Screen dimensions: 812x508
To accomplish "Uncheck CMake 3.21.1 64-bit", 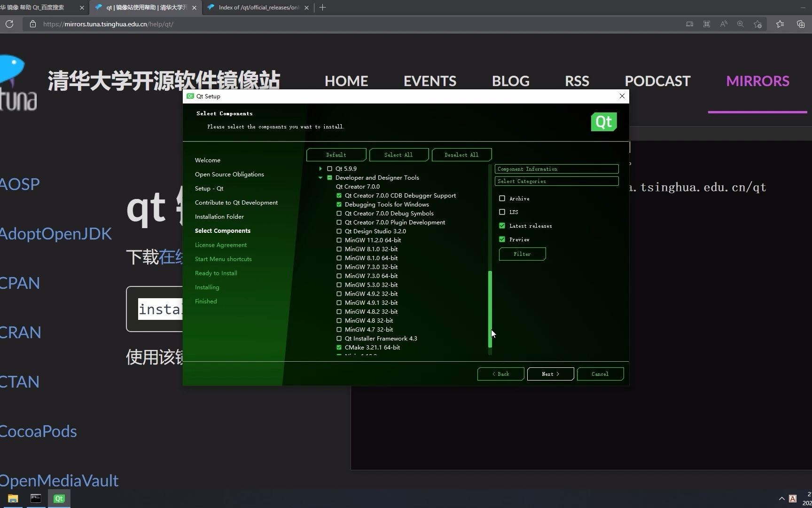I will click(x=339, y=347).
